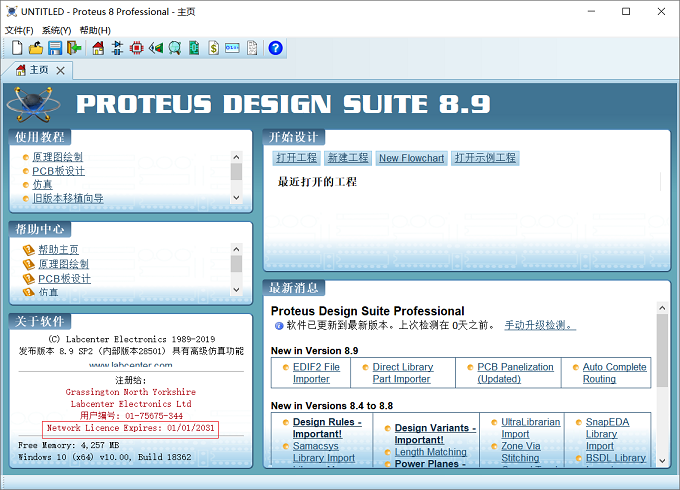
Task: Click scroll-up arrow in 使用教程 panel
Action: 236,157
